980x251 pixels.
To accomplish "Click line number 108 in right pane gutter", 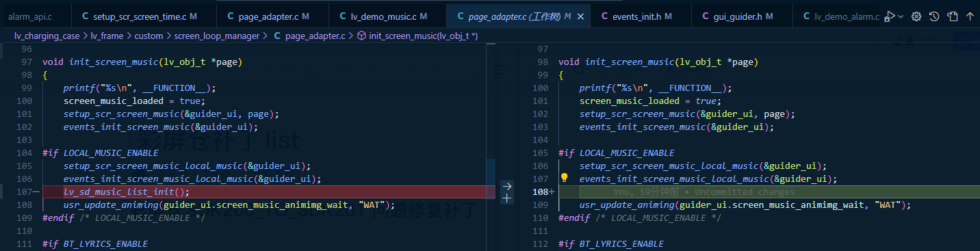I will (541, 191).
